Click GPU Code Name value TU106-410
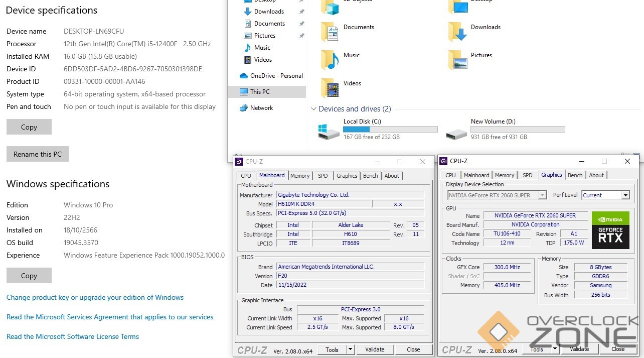The width and height of the screenshot is (644, 358). click(x=507, y=233)
